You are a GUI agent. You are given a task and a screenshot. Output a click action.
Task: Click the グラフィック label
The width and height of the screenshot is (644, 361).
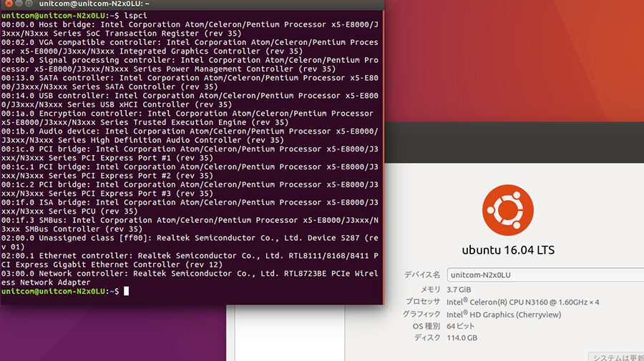[421, 315]
